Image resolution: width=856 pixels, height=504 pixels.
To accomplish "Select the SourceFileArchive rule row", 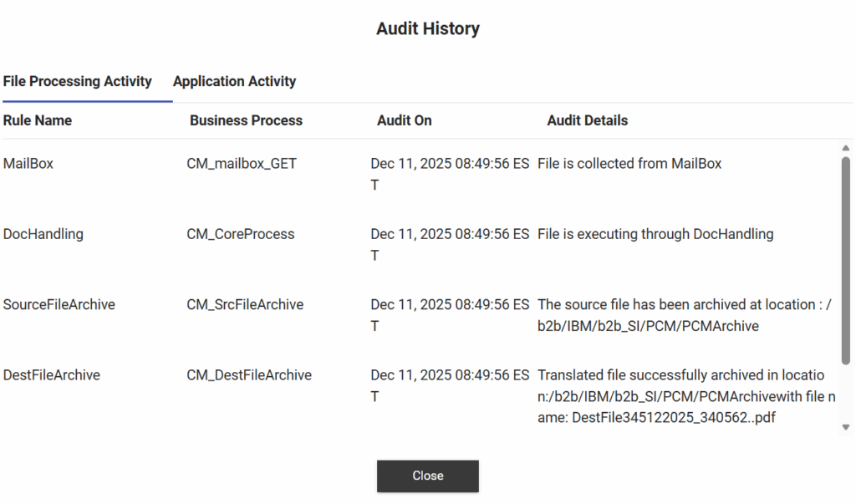I will [59, 304].
